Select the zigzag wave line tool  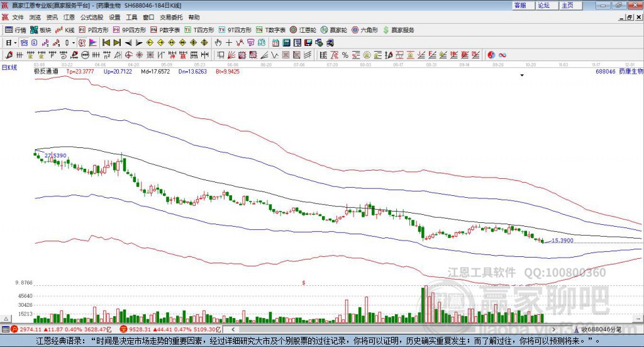275,55
